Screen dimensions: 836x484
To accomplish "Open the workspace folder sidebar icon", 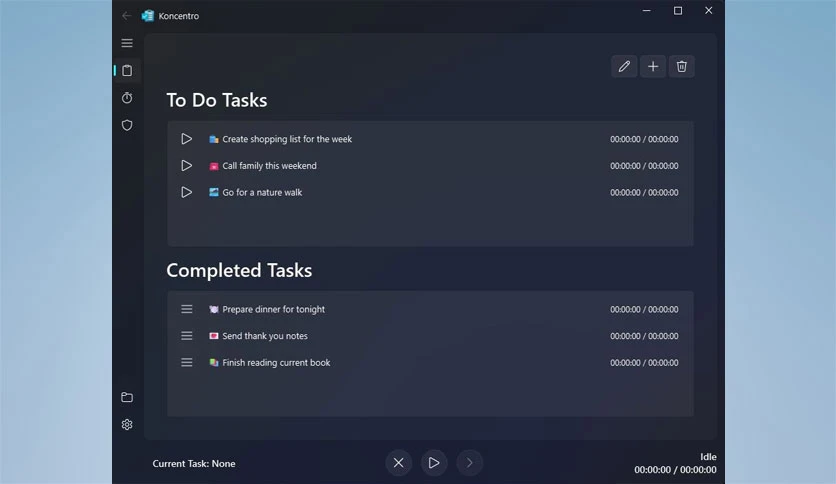I will (127, 397).
